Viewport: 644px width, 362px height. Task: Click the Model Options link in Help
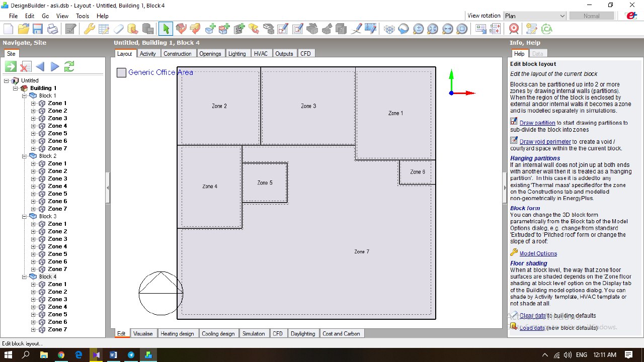(x=538, y=253)
